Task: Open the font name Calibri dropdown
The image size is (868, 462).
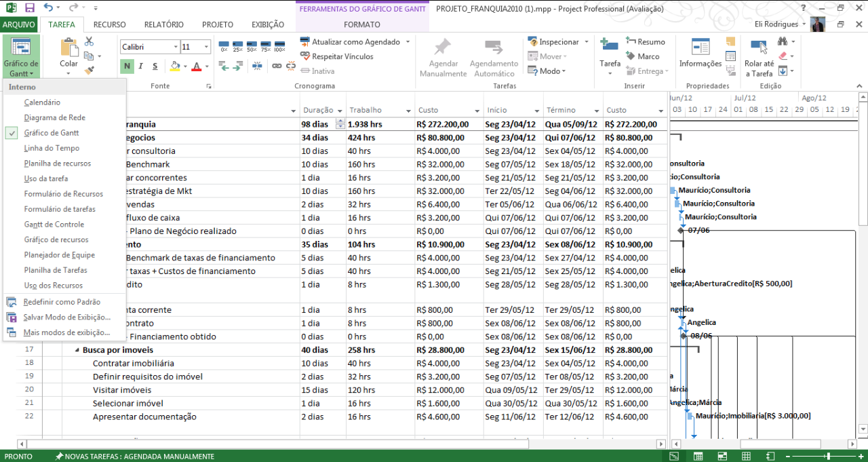Action: point(176,47)
